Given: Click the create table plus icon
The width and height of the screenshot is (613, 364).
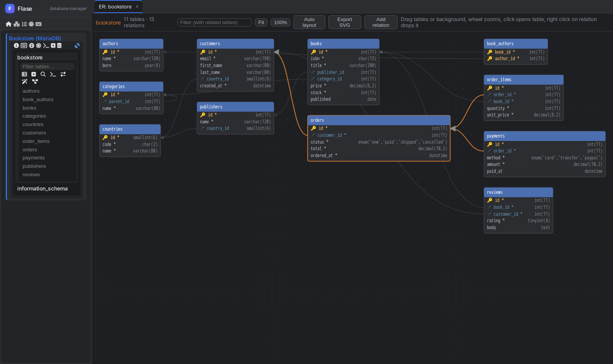Looking at the screenshot, I should click(x=34, y=74).
